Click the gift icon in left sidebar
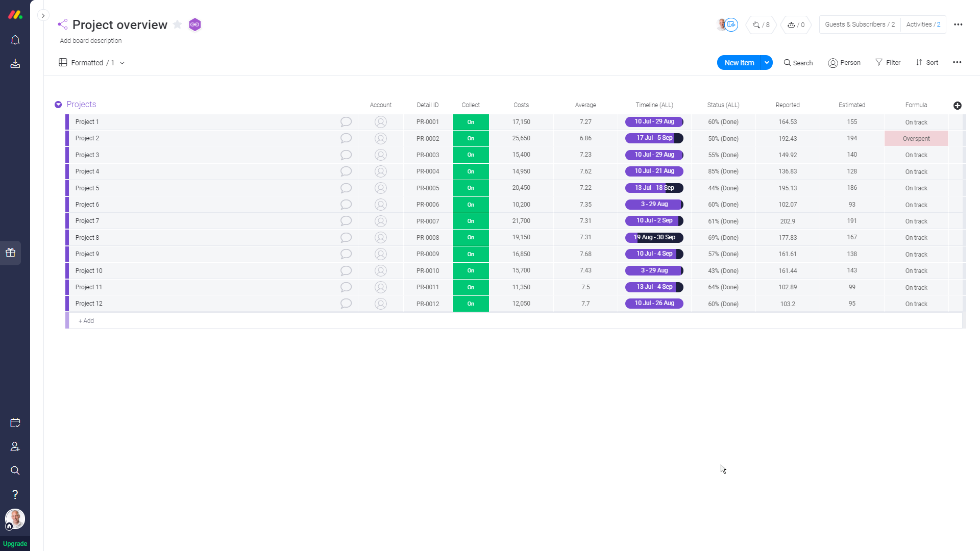Image resolution: width=980 pixels, height=551 pixels. (x=11, y=253)
